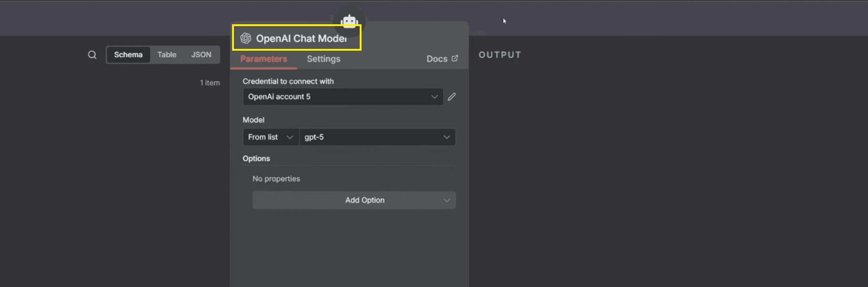Open the Docs link
Image resolution: width=868 pixels, height=287 pixels.
pyautogui.click(x=442, y=59)
